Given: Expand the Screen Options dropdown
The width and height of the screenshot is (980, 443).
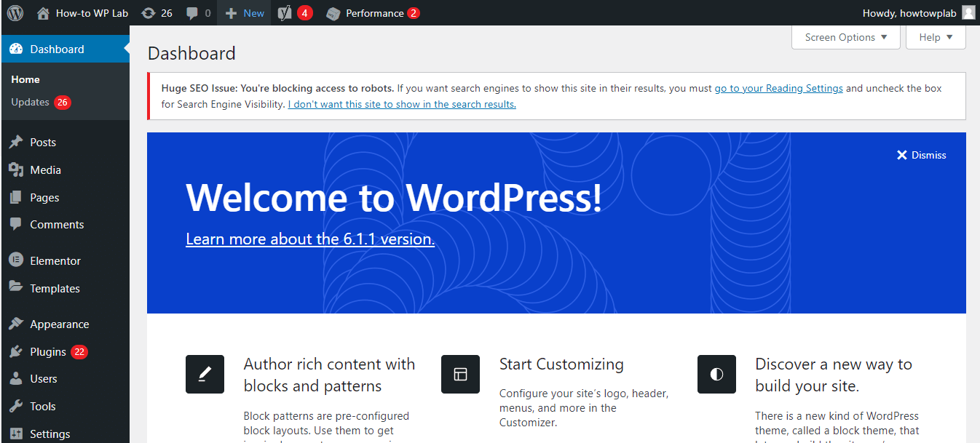Looking at the screenshot, I should click(x=845, y=37).
